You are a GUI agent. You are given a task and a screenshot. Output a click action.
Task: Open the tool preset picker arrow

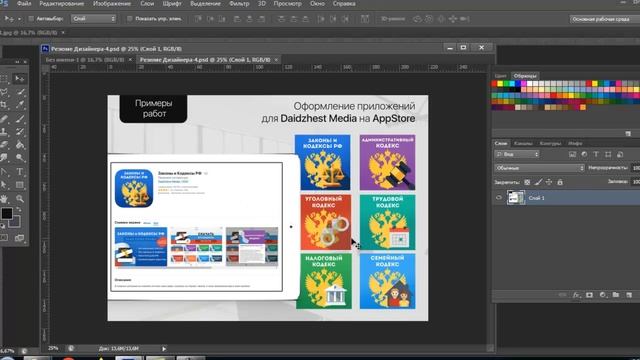(x=19, y=19)
